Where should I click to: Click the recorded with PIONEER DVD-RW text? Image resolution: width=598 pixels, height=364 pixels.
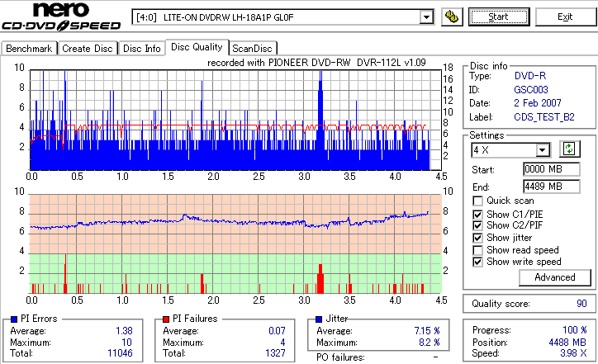(x=316, y=63)
